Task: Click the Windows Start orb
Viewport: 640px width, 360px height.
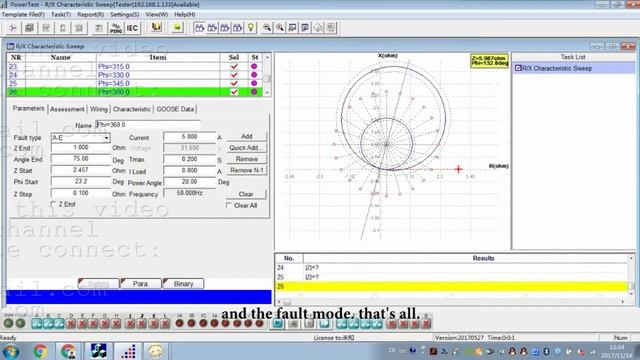Action: (11, 351)
